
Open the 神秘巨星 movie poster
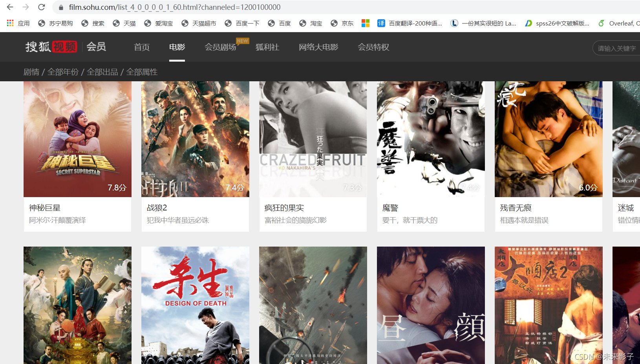coord(77,139)
